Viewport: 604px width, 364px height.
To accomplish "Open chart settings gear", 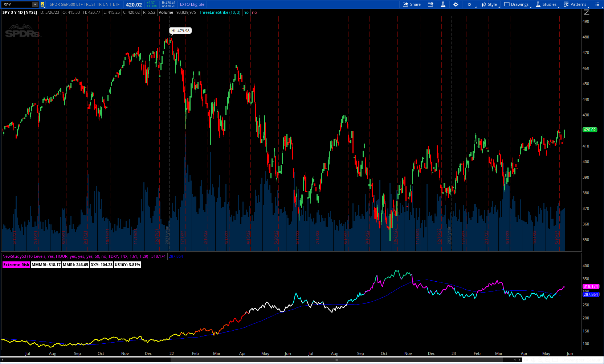I will click(456, 4).
